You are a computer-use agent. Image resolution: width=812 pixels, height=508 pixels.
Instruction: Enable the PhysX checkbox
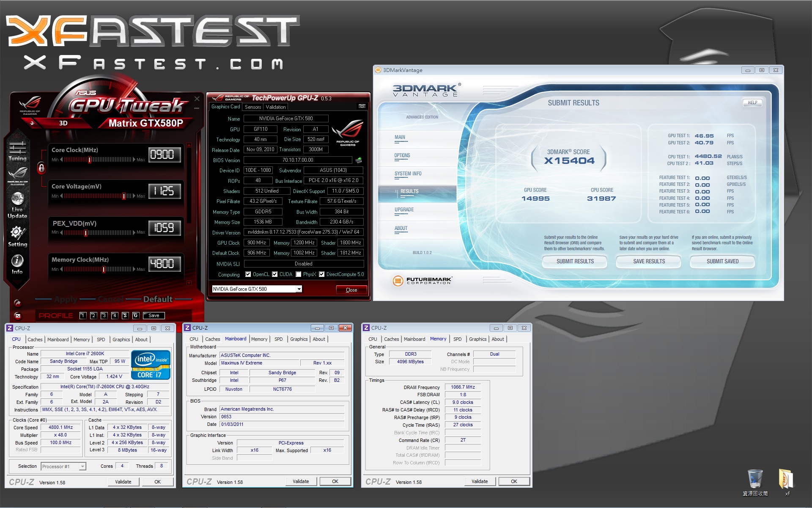(299, 274)
